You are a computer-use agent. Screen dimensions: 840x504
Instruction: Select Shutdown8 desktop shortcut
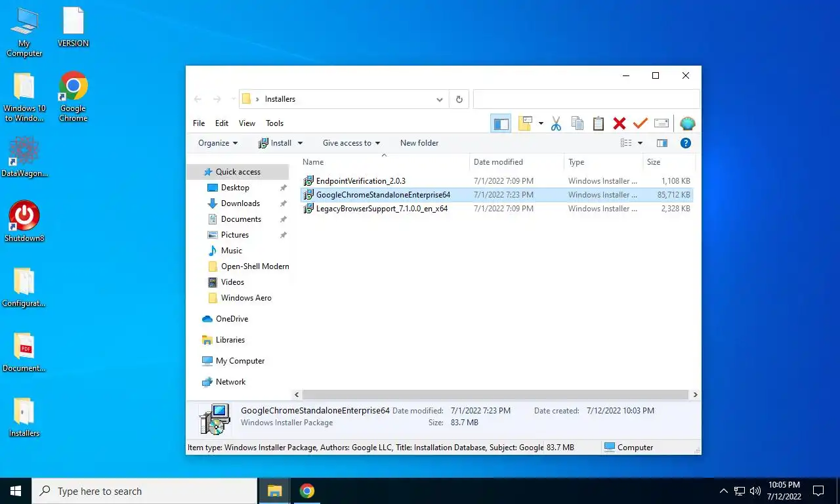coord(24,222)
